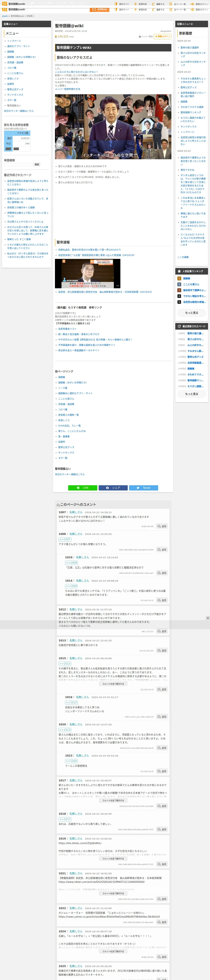
Task: Click the rank 2 badge in popular ranking
Action: 179,284
